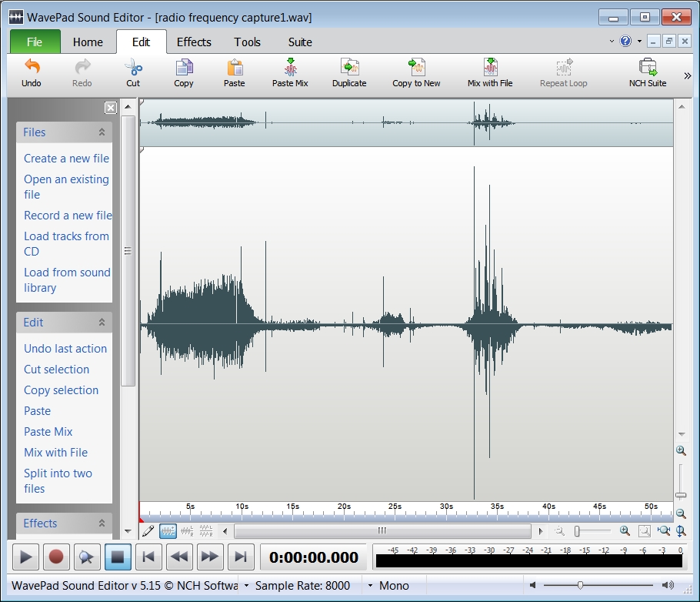Image resolution: width=700 pixels, height=602 pixels.
Task: Select the pencil edit tool below waveform
Action: [x=148, y=531]
